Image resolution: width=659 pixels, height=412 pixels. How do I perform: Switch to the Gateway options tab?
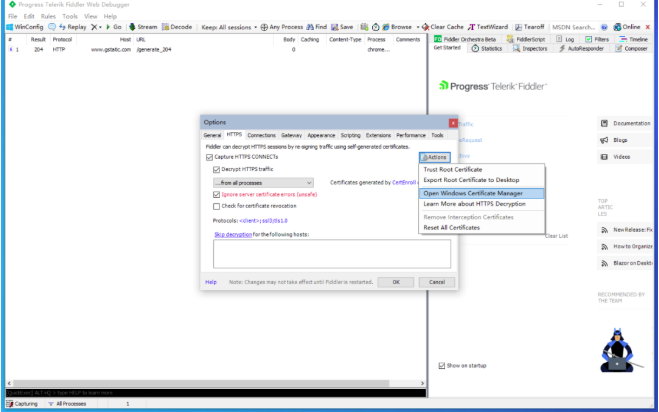tap(291, 135)
